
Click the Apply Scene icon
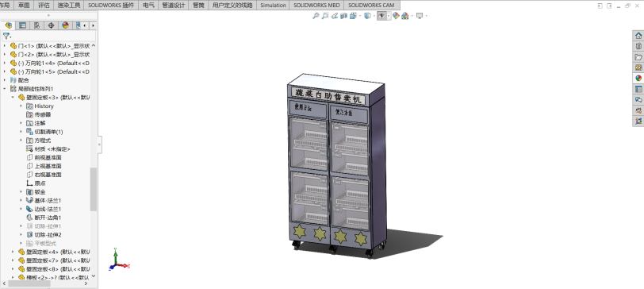point(405,16)
